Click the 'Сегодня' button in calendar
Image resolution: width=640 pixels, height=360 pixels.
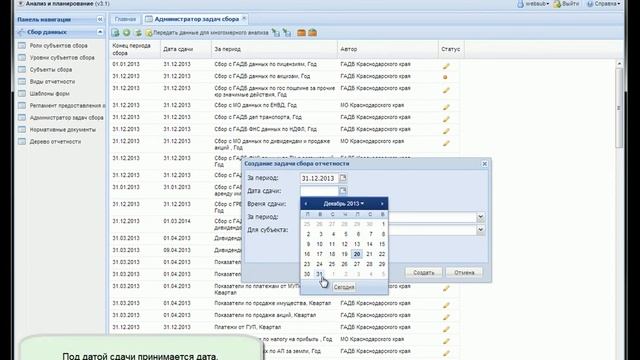point(344,287)
